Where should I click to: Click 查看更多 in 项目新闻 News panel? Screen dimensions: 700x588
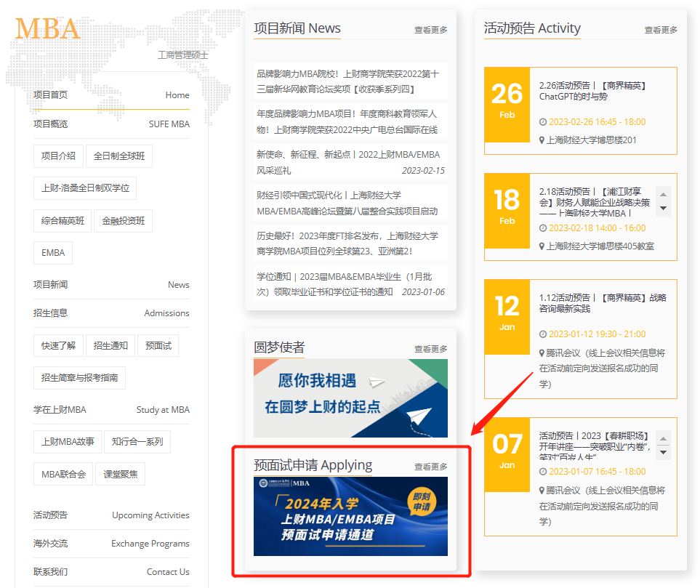click(x=431, y=30)
